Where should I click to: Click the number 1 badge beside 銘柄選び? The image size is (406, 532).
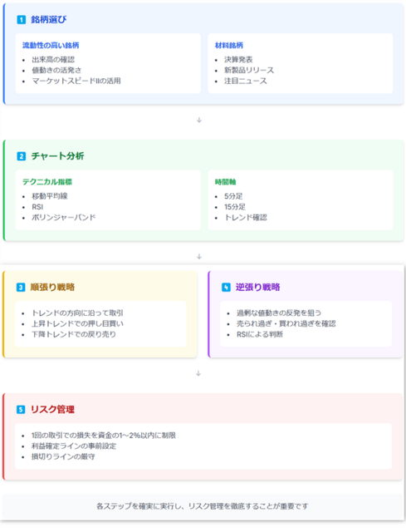(x=22, y=20)
